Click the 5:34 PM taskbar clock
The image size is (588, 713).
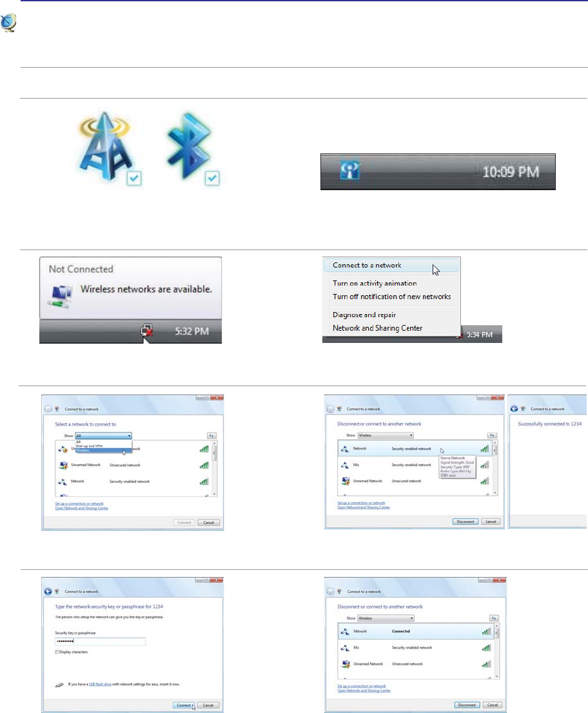tap(480, 334)
